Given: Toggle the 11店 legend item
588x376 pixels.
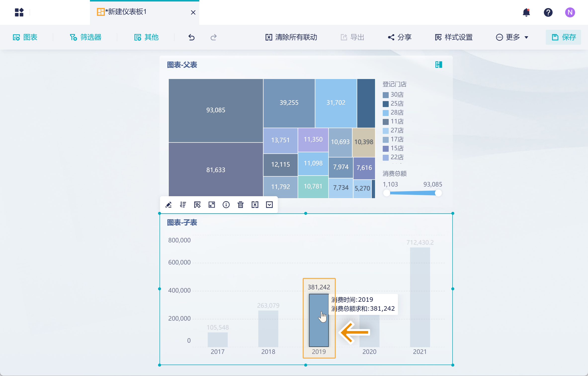Looking at the screenshot, I should tap(393, 121).
